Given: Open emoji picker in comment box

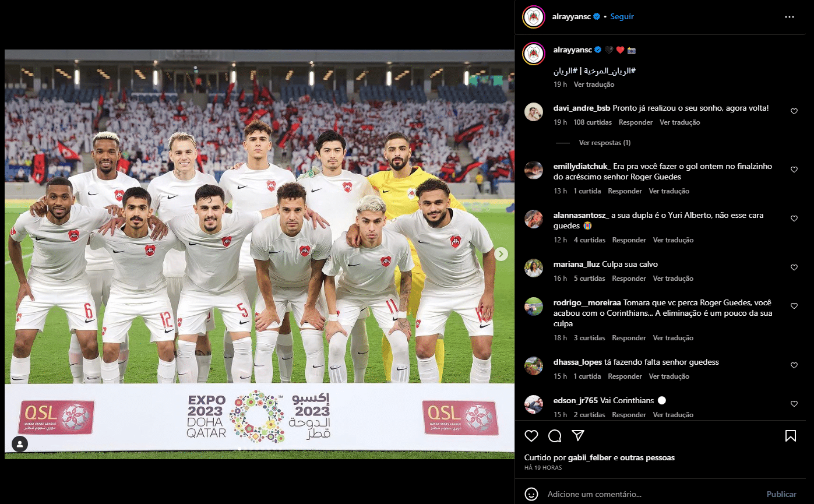Looking at the screenshot, I should [x=531, y=494].
